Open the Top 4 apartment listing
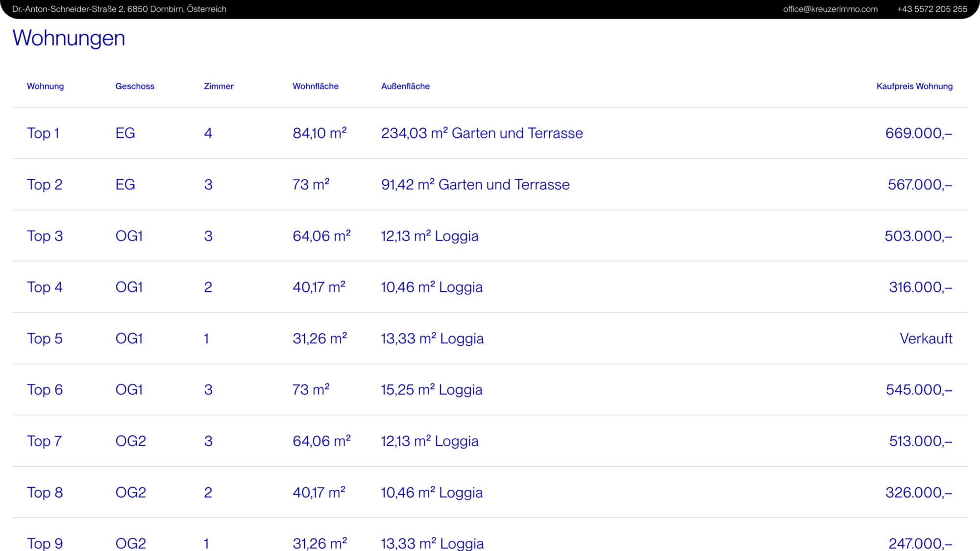 [x=45, y=287]
